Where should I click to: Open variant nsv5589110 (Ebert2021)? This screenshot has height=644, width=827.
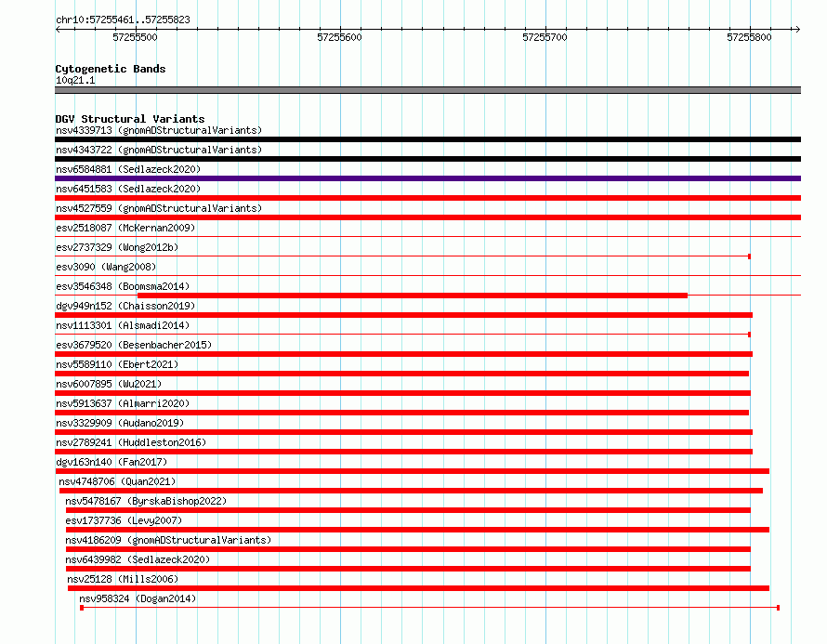117,364
